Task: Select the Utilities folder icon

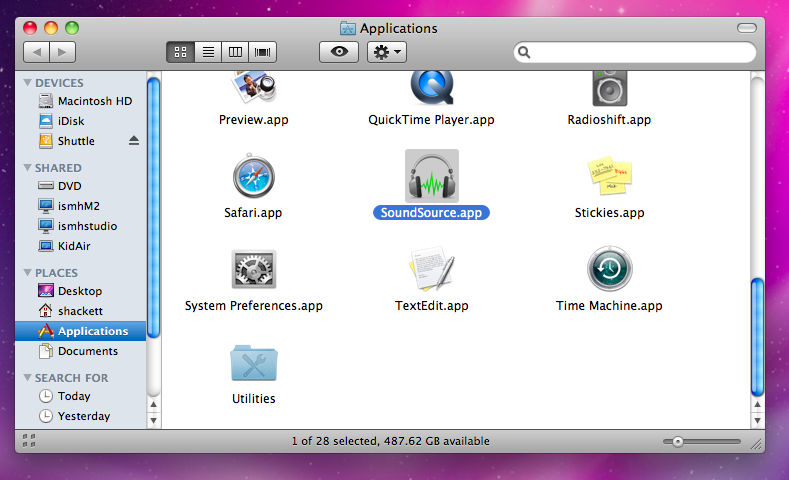Action: [254, 363]
